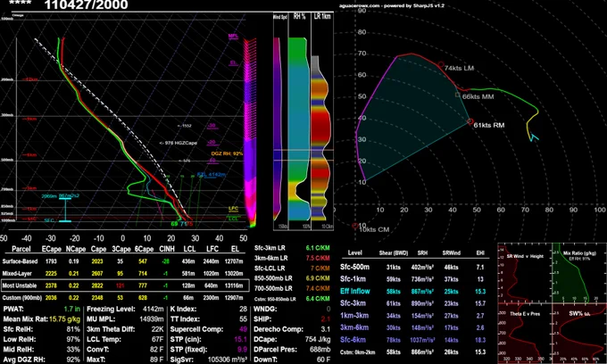Click the ECape column header
This screenshot has height=364, width=607.
click(51, 250)
